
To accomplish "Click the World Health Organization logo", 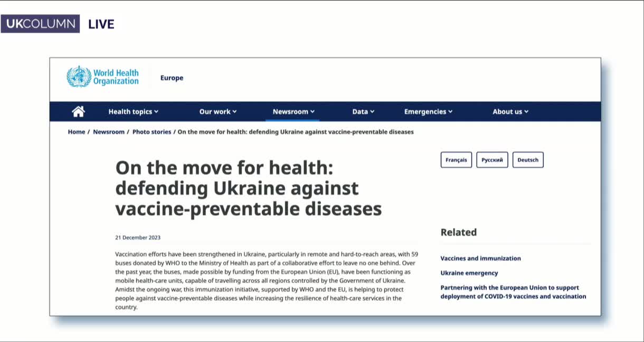I will pos(103,77).
